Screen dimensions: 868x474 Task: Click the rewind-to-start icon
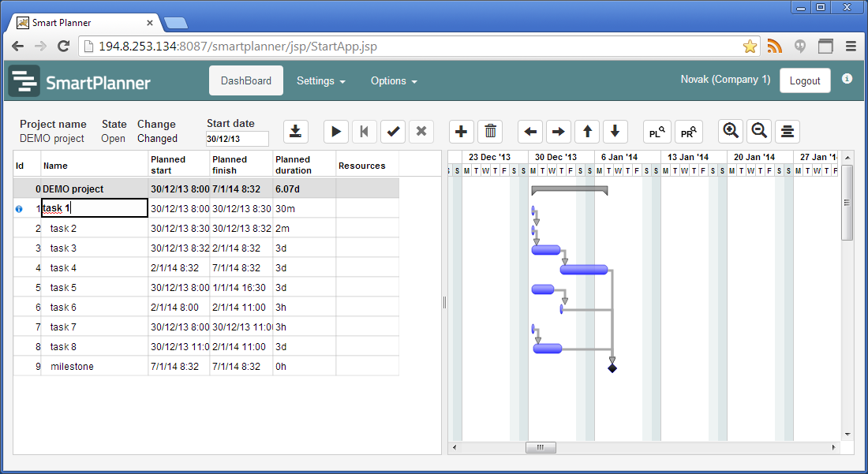click(x=365, y=132)
